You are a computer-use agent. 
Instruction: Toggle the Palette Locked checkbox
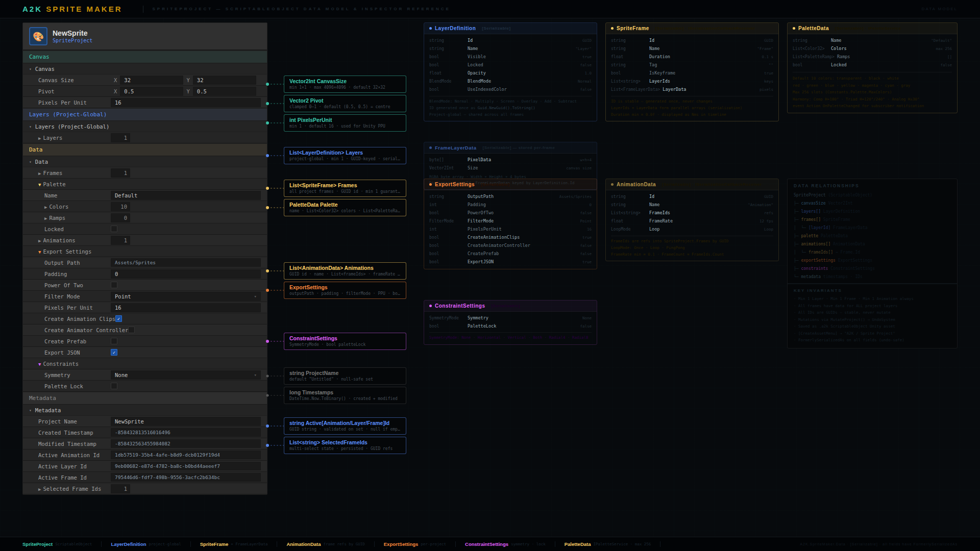point(114,229)
